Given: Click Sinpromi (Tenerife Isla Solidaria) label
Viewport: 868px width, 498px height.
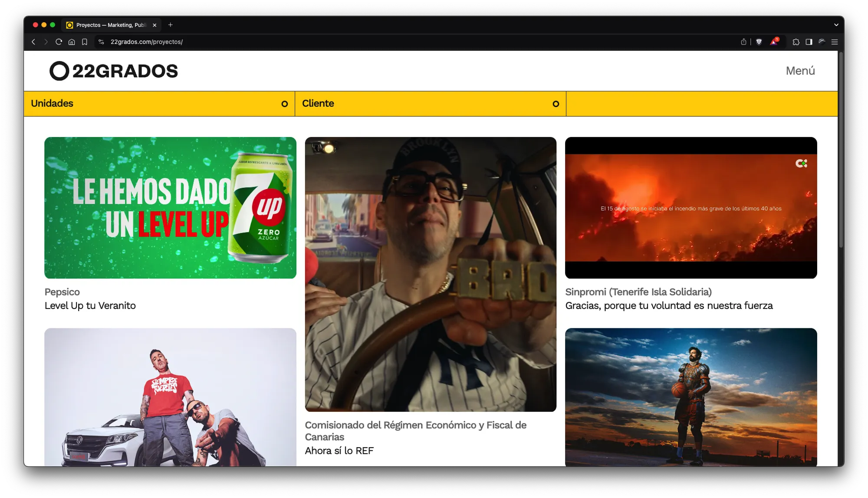Looking at the screenshot, I should pyautogui.click(x=638, y=292).
